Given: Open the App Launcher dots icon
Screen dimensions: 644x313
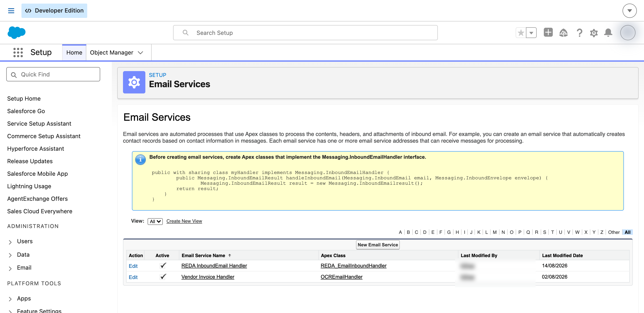Looking at the screenshot, I should point(18,53).
